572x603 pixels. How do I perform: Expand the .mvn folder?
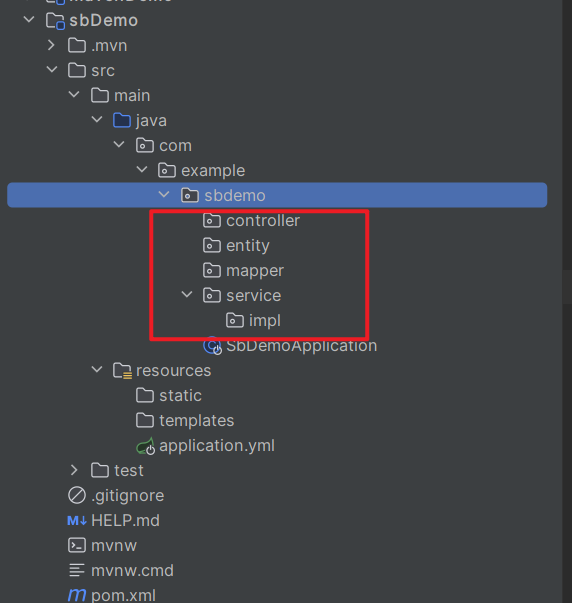click(x=51, y=45)
